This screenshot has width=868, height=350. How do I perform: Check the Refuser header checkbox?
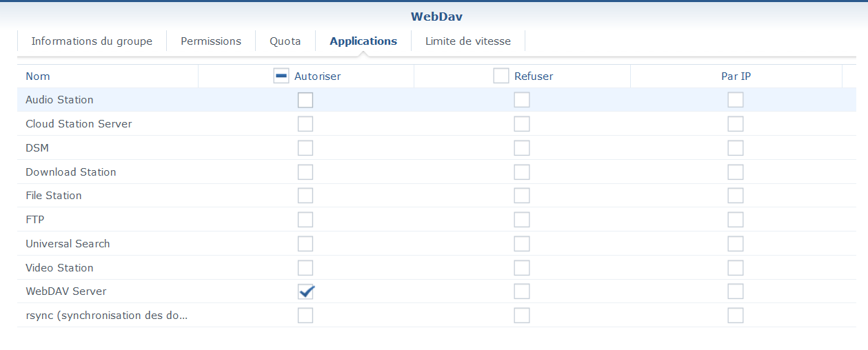[501, 76]
